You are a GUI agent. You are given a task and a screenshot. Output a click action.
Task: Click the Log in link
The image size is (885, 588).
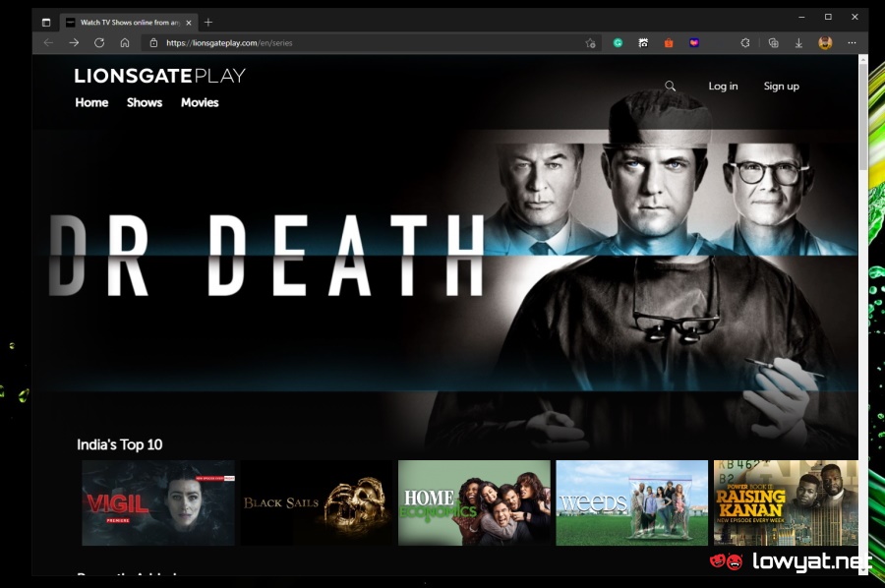click(723, 87)
